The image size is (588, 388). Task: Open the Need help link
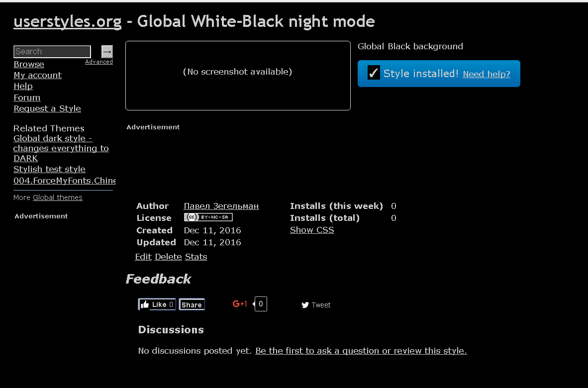(486, 74)
